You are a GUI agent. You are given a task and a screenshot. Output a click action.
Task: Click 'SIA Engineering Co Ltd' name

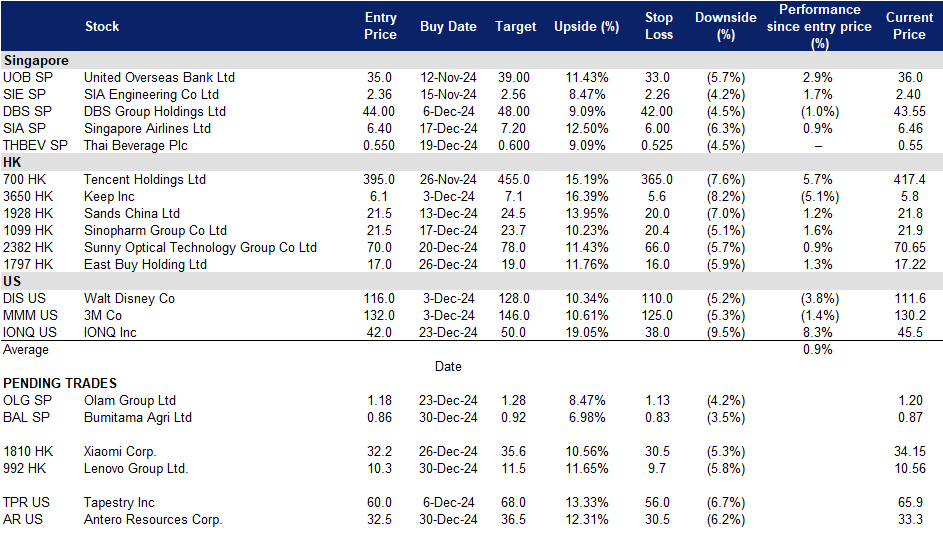(x=152, y=94)
